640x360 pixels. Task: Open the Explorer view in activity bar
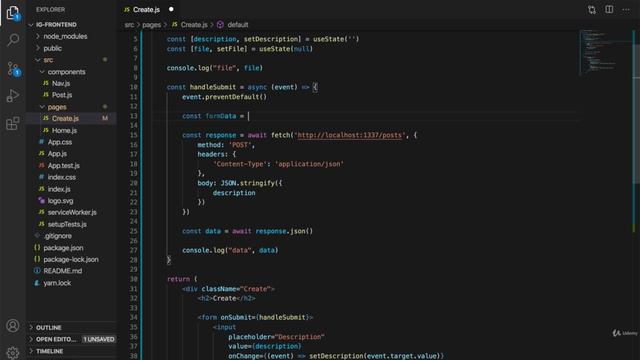pyautogui.click(x=13, y=13)
